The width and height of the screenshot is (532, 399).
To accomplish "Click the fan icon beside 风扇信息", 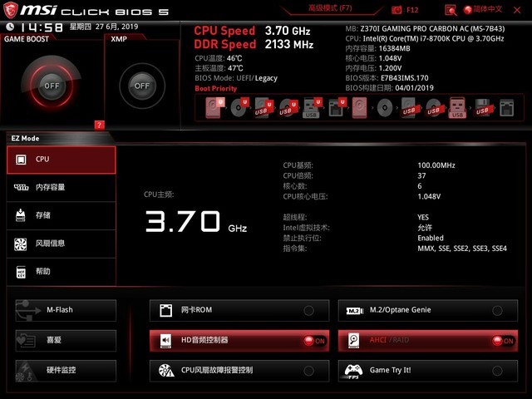I will 20,244.
